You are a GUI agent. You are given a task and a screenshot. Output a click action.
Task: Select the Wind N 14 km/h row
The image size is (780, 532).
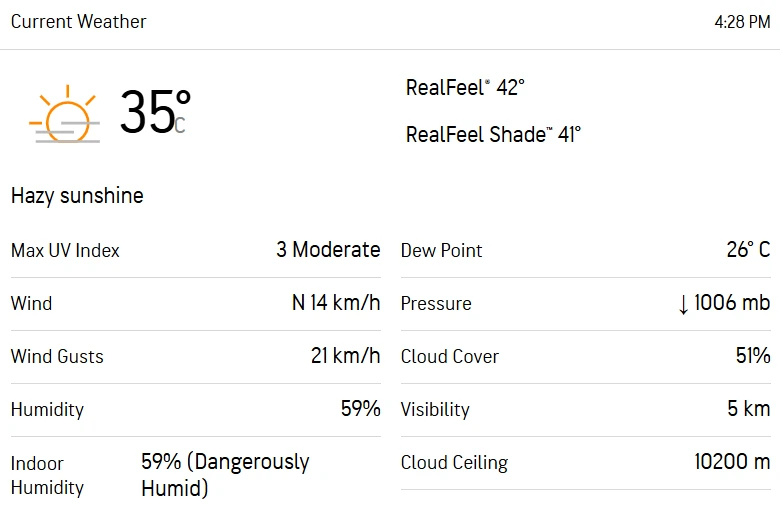click(196, 304)
